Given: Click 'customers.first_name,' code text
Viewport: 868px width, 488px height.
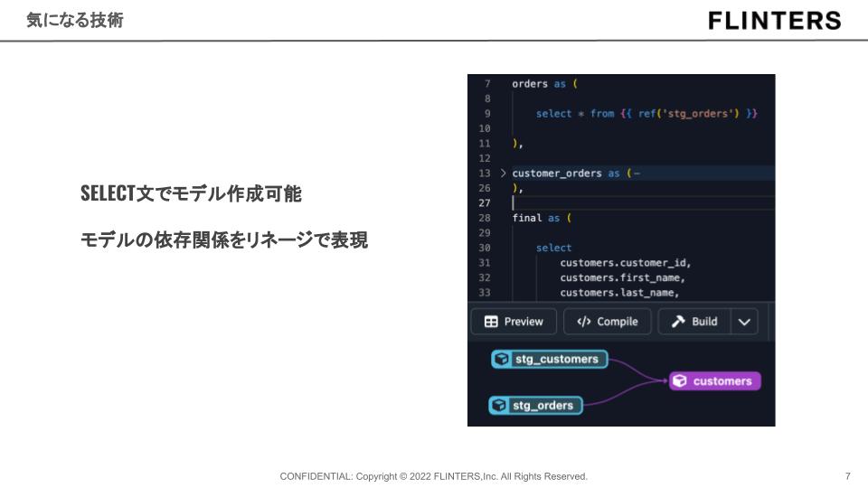Looking at the screenshot, I should pyautogui.click(x=622, y=277).
